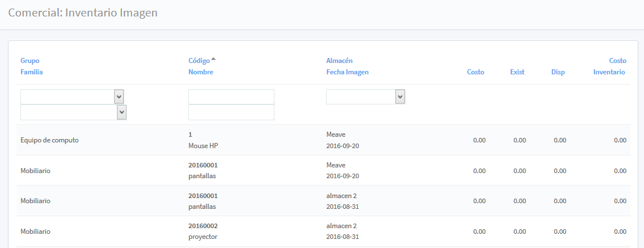Sort by Grupo column header
Screen dimensions: 644x248
[30, 61]
